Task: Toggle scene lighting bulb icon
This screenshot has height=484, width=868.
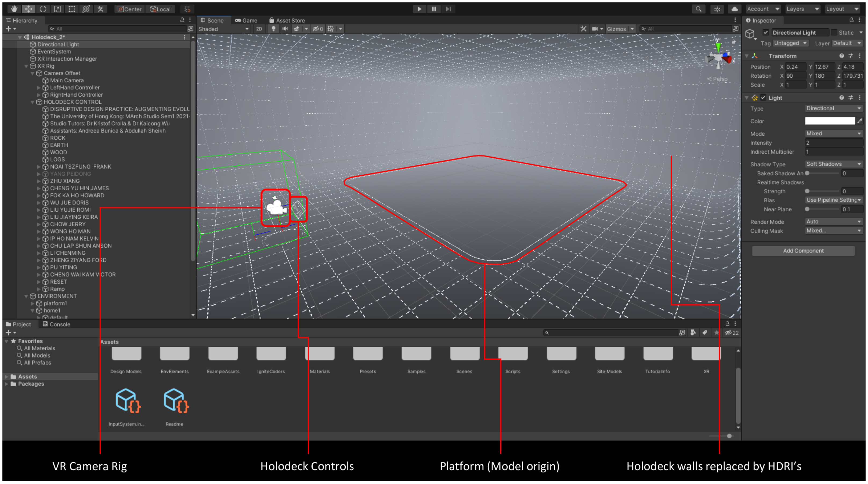Action: pos(273,29)
